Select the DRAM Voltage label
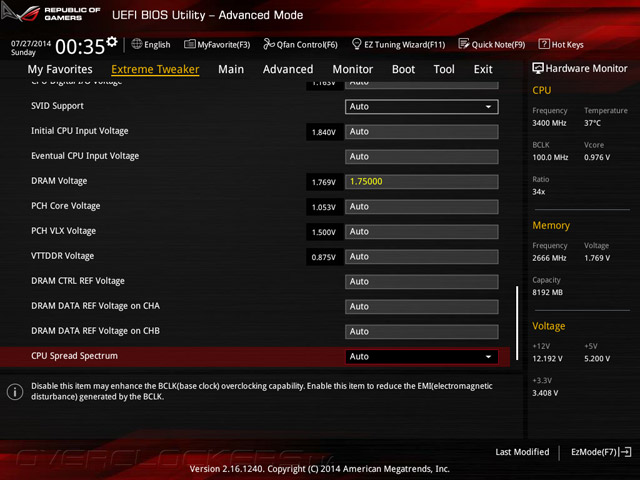 pyautogui.click(x=59, y=181)
